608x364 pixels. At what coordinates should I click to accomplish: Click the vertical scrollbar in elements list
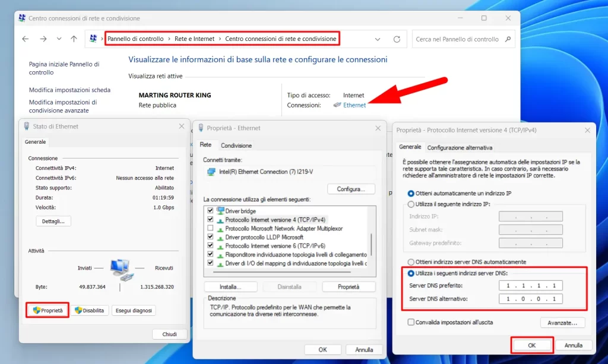372,244
